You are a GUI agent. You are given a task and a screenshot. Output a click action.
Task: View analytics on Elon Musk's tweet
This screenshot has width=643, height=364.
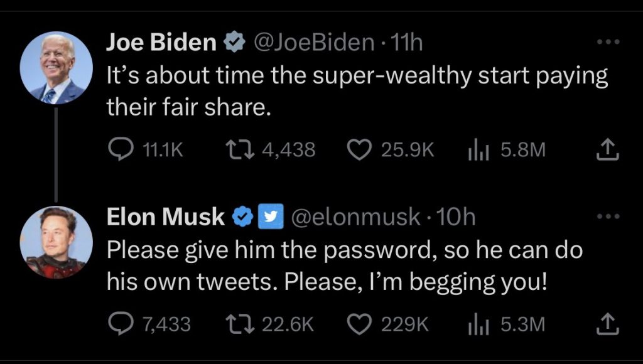click(480, 324)
